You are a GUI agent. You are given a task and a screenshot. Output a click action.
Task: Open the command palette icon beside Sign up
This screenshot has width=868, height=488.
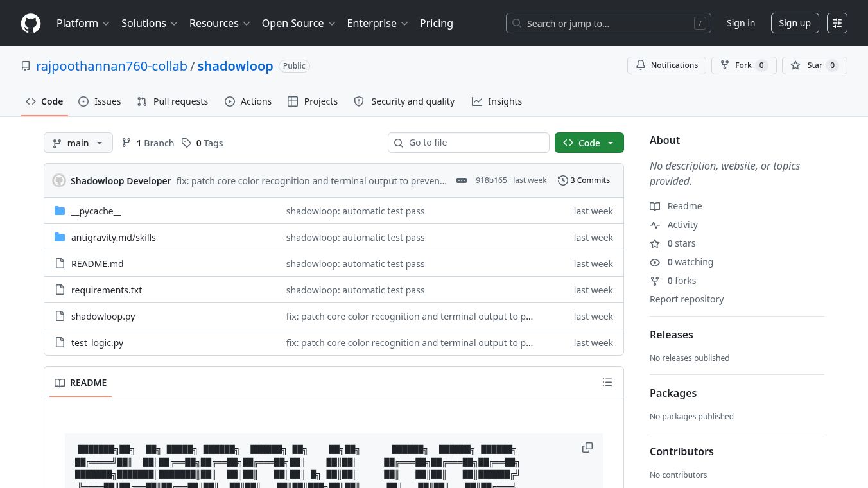[837, 23]
